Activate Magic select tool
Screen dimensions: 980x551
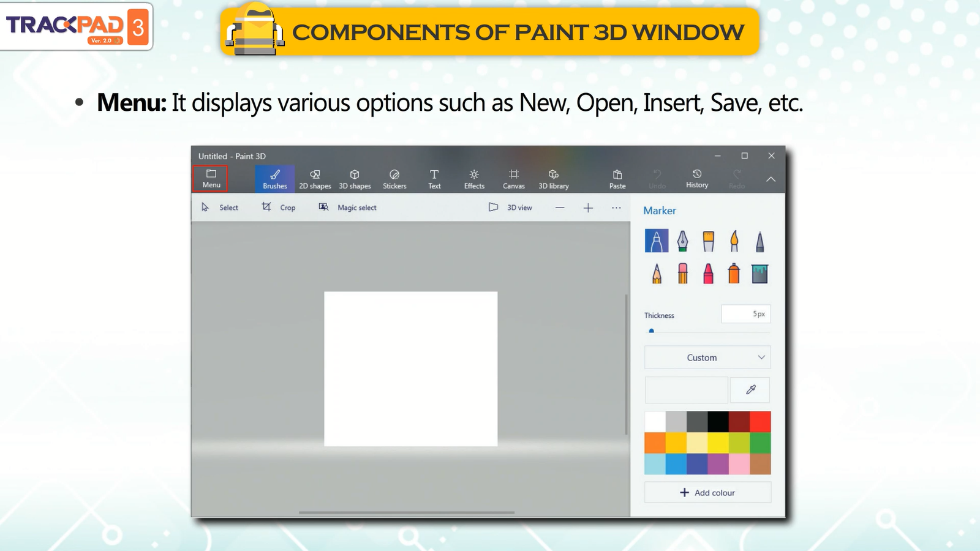point(348,208)
